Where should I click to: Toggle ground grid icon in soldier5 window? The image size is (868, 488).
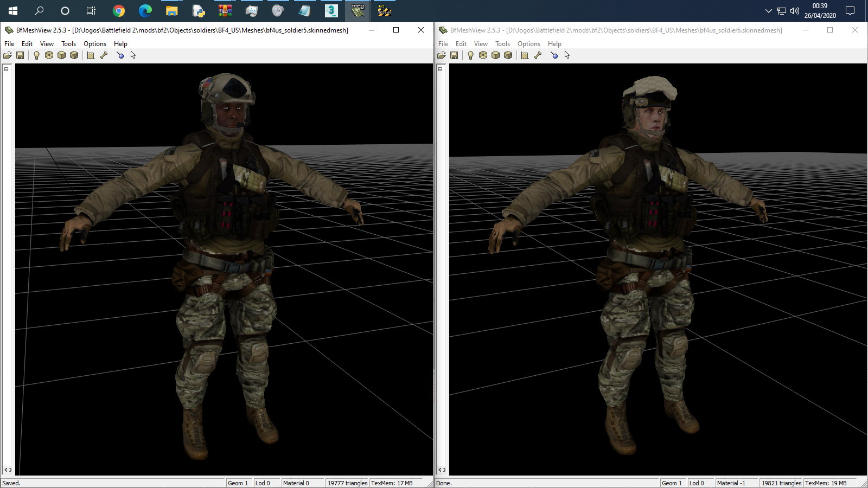pos(91,55)
